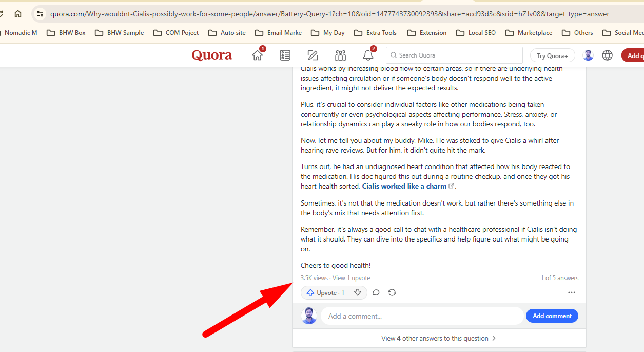Click the Add comment button

(x=552, y=316)
